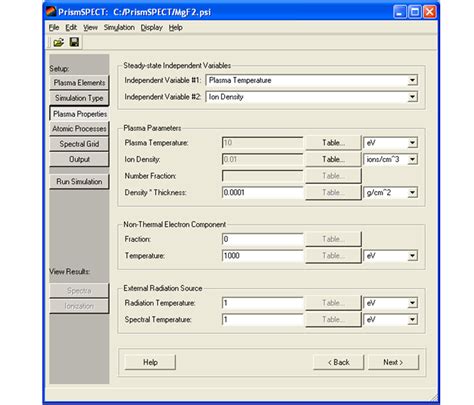The width and height of the screenshot is (474, 405).
Task: Switch to Plasma Elements setup tab
Action: tap(79, 83)
